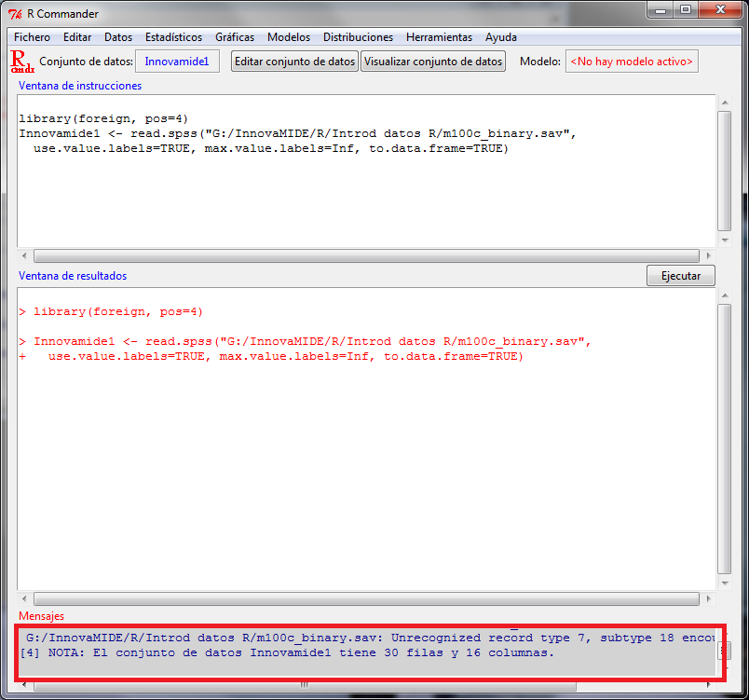Click the library(foreign, pos=4) line in instrucciones
This screenshot has width=749, height=700.
(x=103, y=118)
